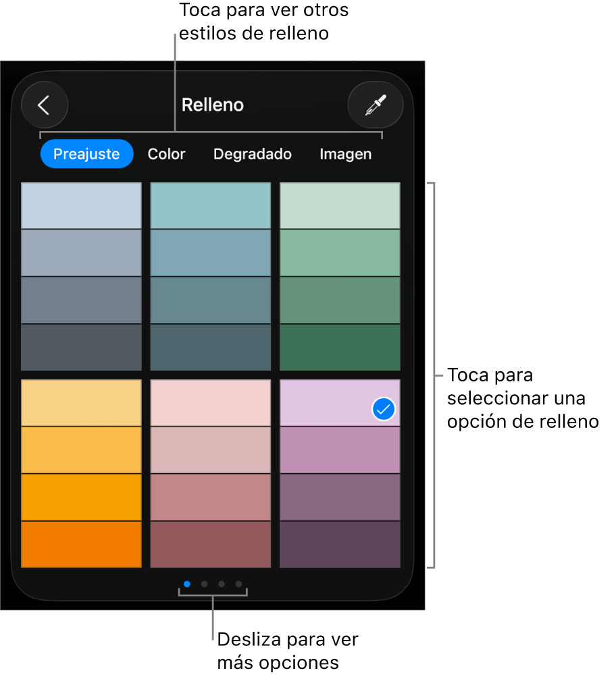Select the pale yellow swatch
The image size is (616, 675).
(82, 403)
